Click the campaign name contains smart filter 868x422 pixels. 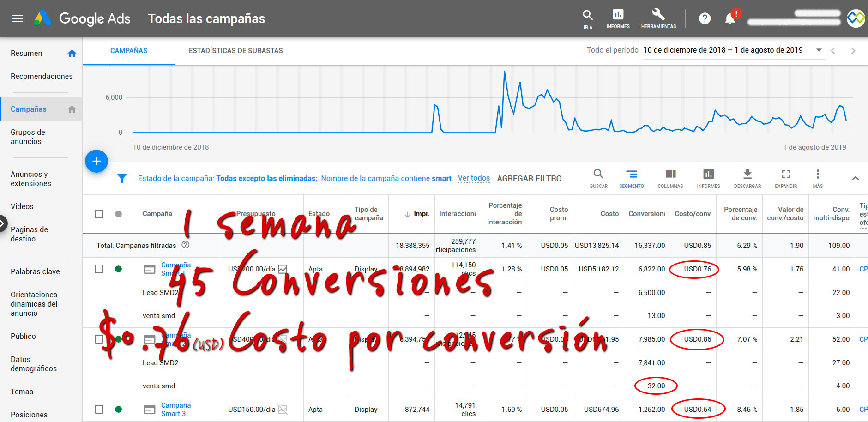pos(386,178)
